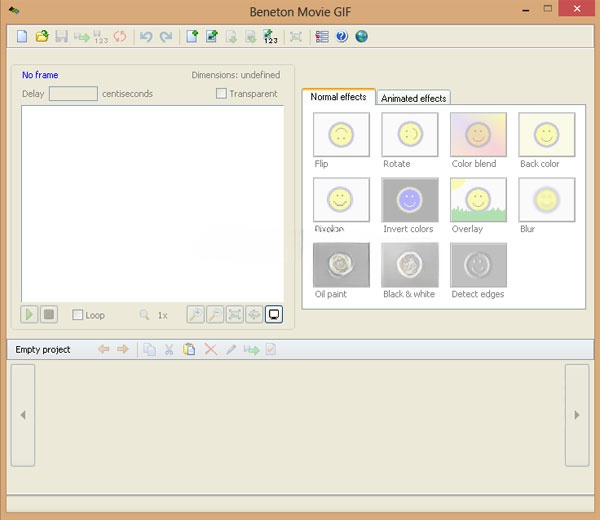This screenshot has height=520, width=600.
Task: Select the Flip effect thumbnail
Action: [341, 135]
